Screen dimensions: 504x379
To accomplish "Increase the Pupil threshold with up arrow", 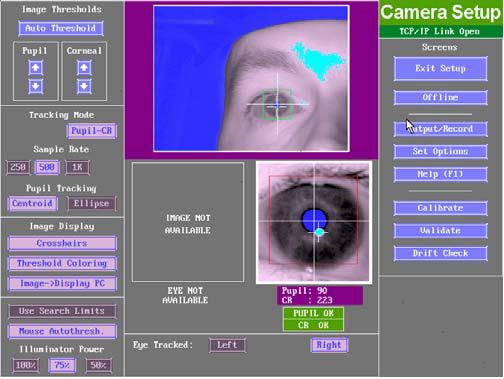I will click(36, 68).
